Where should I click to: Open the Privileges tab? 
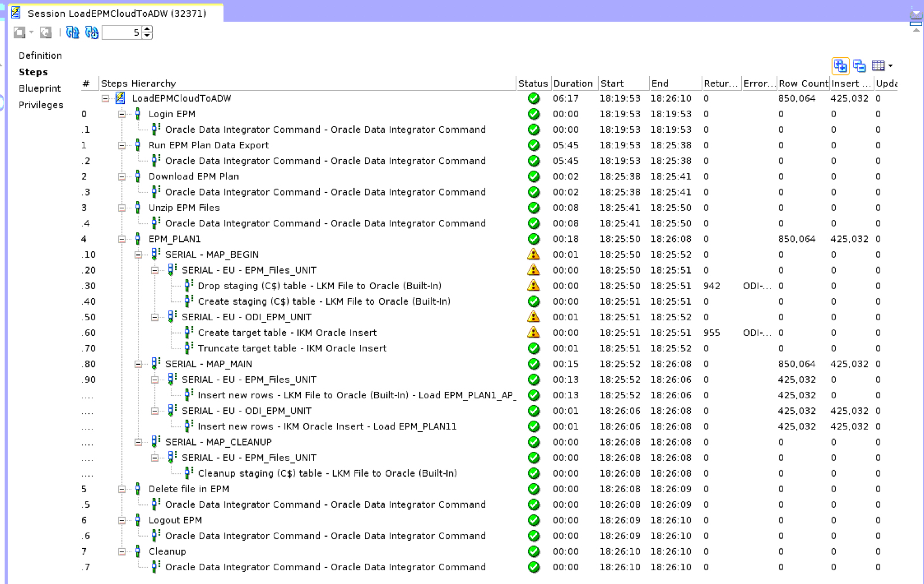point(41,105)
